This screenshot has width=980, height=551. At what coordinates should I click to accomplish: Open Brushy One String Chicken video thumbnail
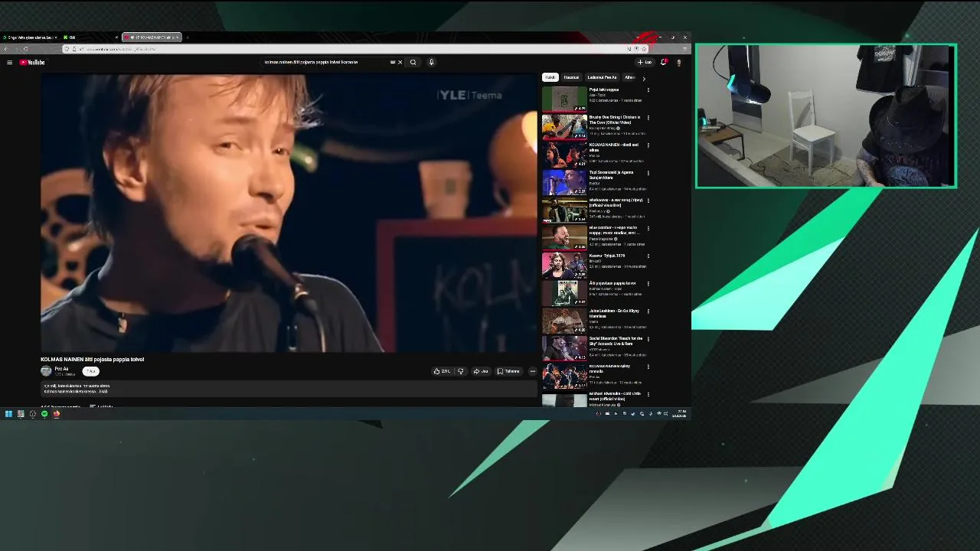click(564, 127)
